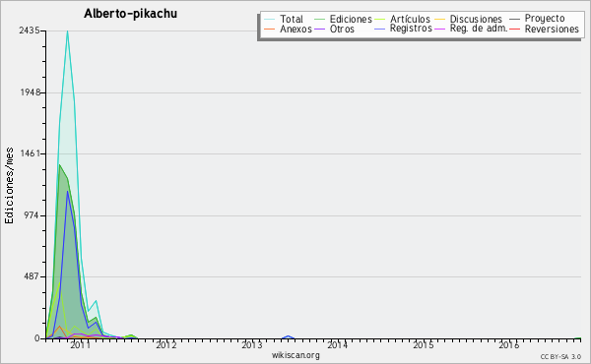Select the Artículos legend entry
The image size is (591, 364).
(x=410, y=19)
